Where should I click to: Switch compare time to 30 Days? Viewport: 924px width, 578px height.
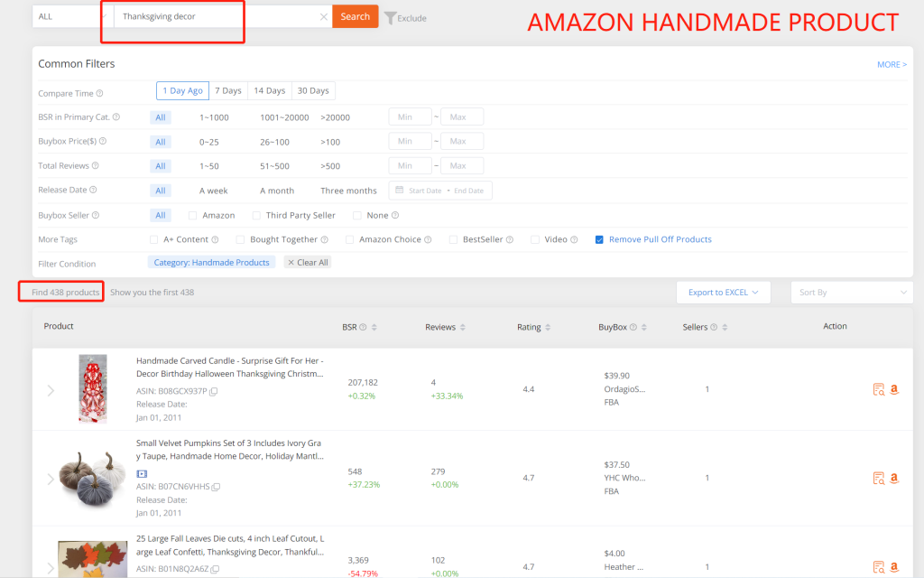coord(313,90)
